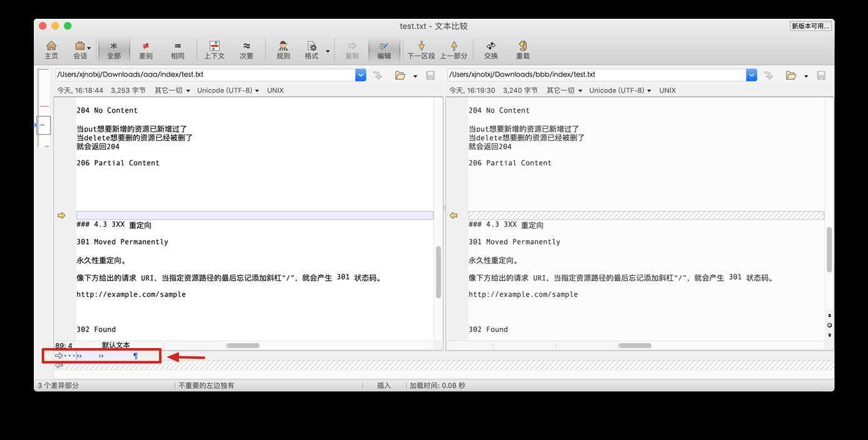Click the 重载 reload icon
Screen dimensions: 868x440
523,49
